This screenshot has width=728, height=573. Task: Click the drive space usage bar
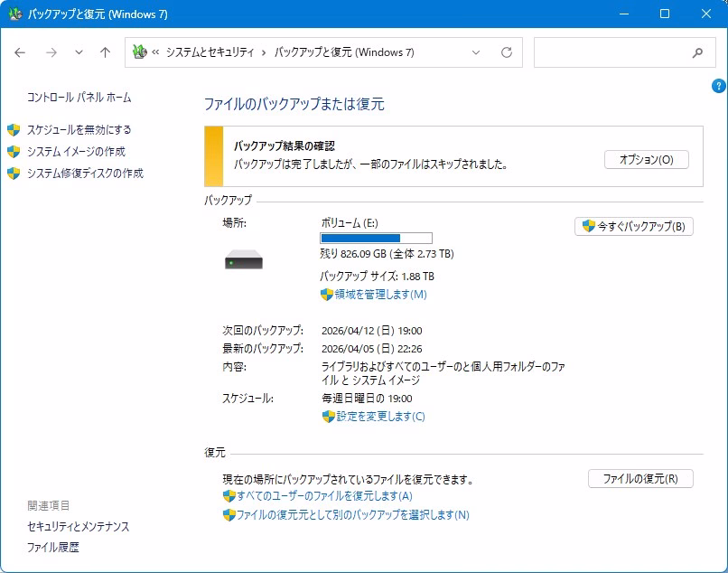376,238
